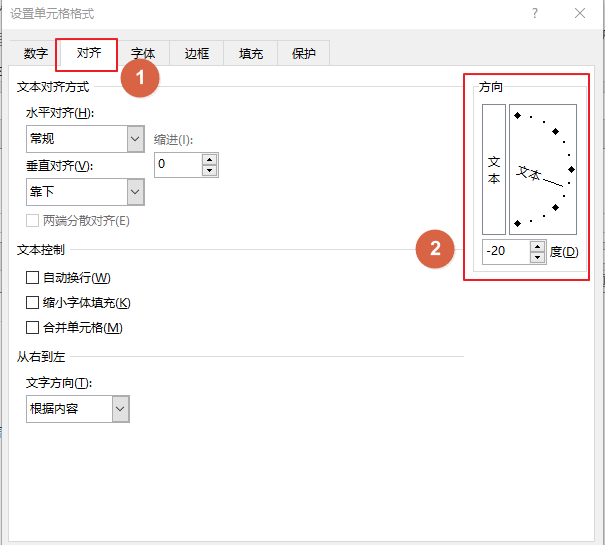605x545 pixels.
Task: Increase the rotation degrees value
Action: pyautogui.click(x=540, y=246)
